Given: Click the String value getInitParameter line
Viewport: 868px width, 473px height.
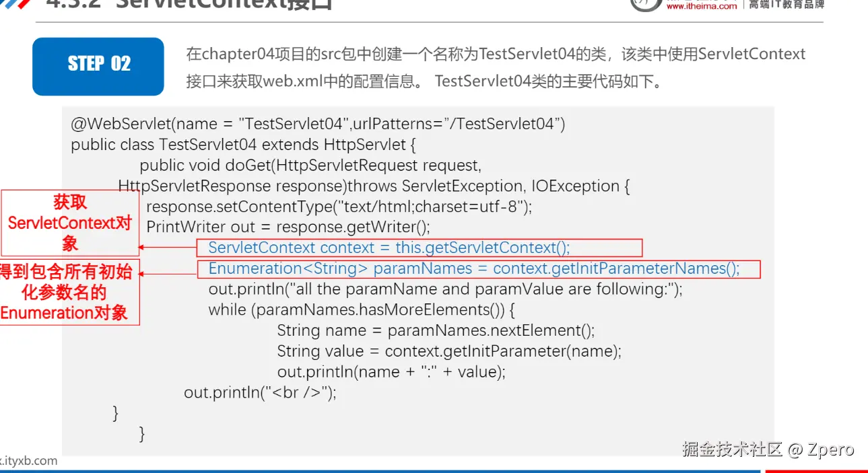Looking at the screenshot, I should [449, 351].
